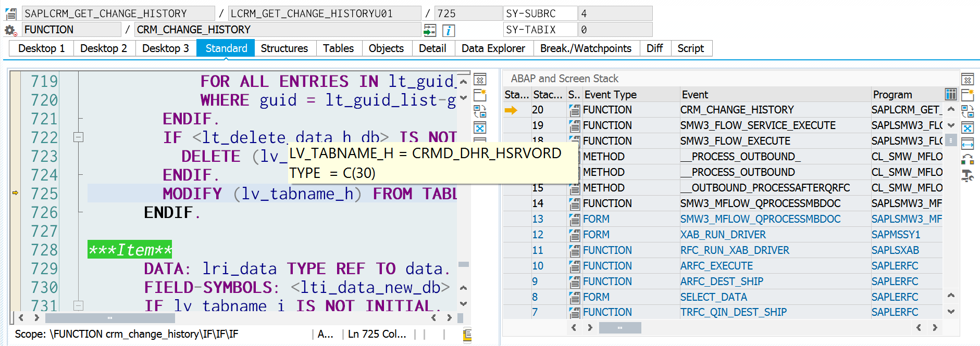Switch to the Desktop 3 tab
The width and height of the screenshot is (980, 346).
[x=166, y=48]
